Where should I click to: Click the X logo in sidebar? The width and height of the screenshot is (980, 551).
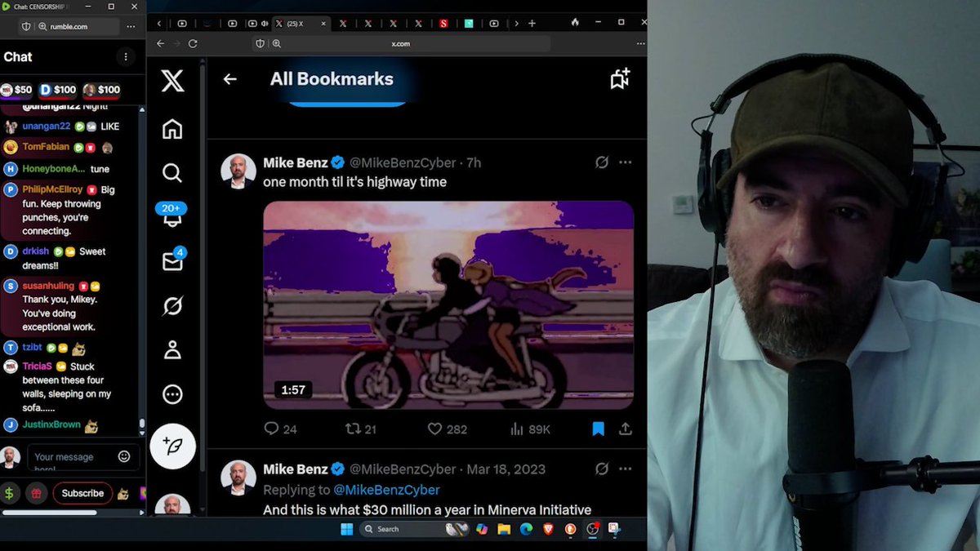(x=172, y=81)
